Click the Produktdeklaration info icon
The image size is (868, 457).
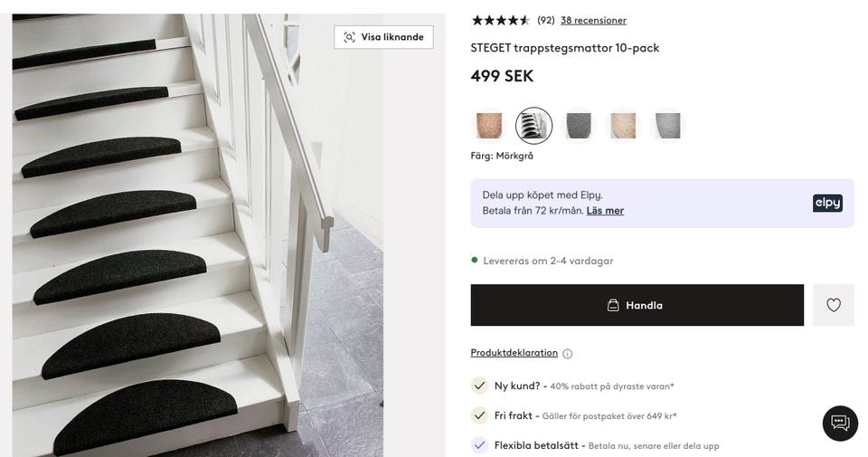[568, 354]
